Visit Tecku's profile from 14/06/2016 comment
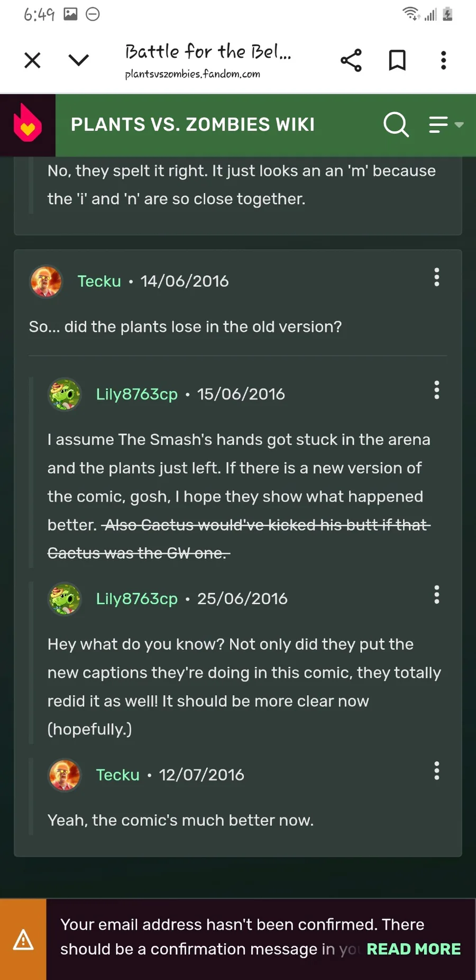 coord(99,281)
